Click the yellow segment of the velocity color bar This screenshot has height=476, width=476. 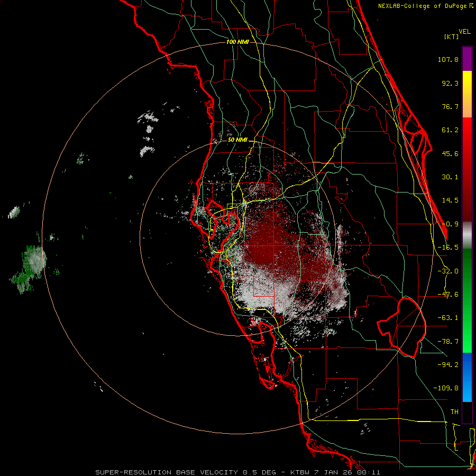point(467,83)
